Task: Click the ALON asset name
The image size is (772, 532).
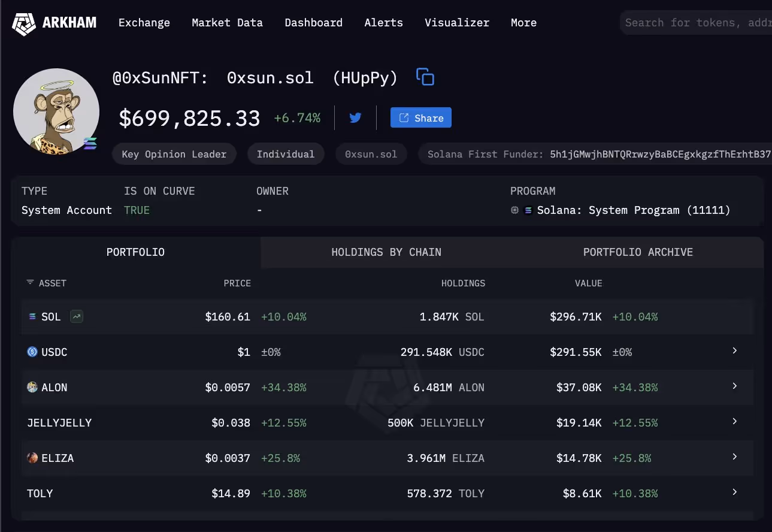Action: coord(55,388)
